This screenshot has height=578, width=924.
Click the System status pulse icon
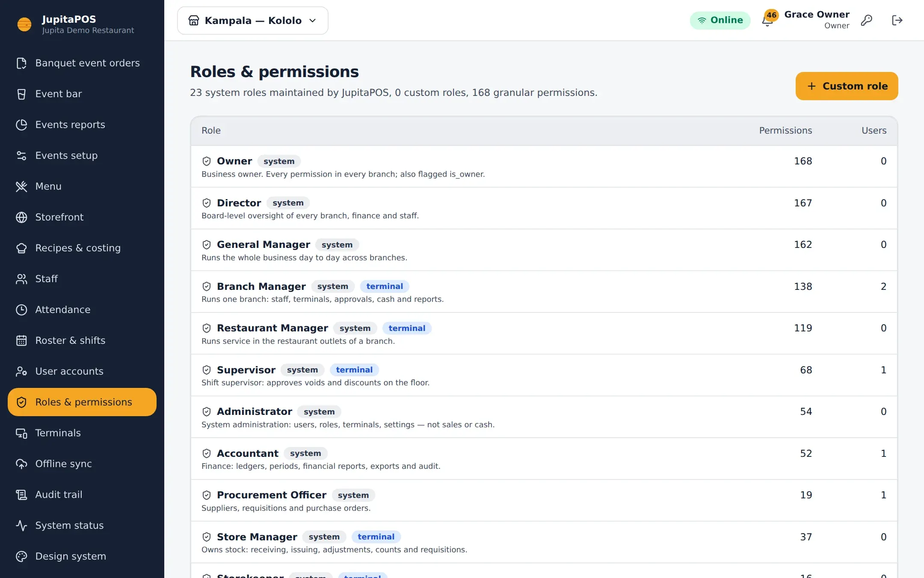(x=21, y=525)
